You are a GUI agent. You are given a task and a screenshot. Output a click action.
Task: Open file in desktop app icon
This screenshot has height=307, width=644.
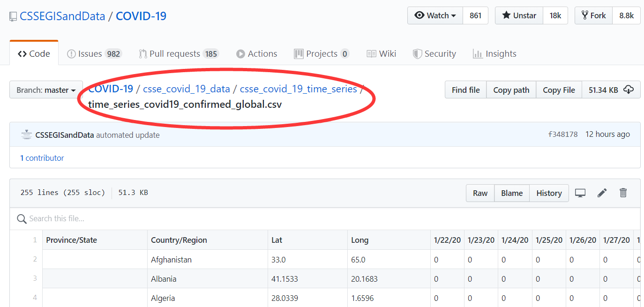(x=580, y=193)
